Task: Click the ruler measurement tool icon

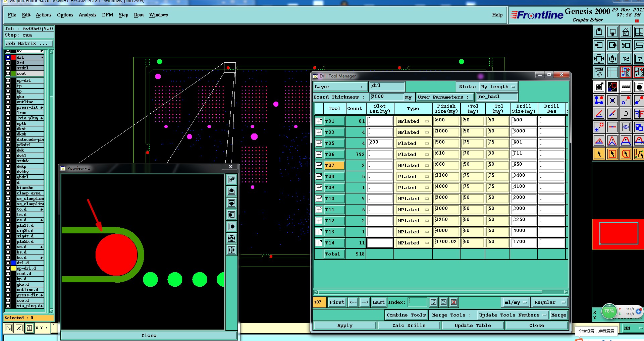Action: pos(626,87)
